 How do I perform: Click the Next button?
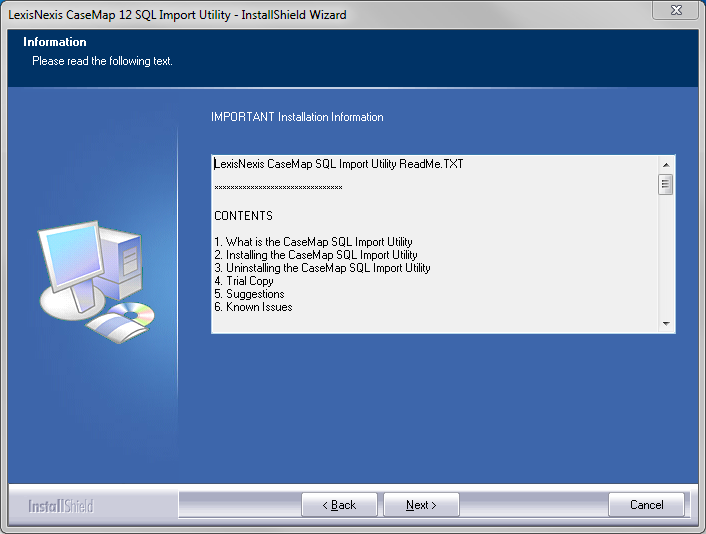coord(421,505)
